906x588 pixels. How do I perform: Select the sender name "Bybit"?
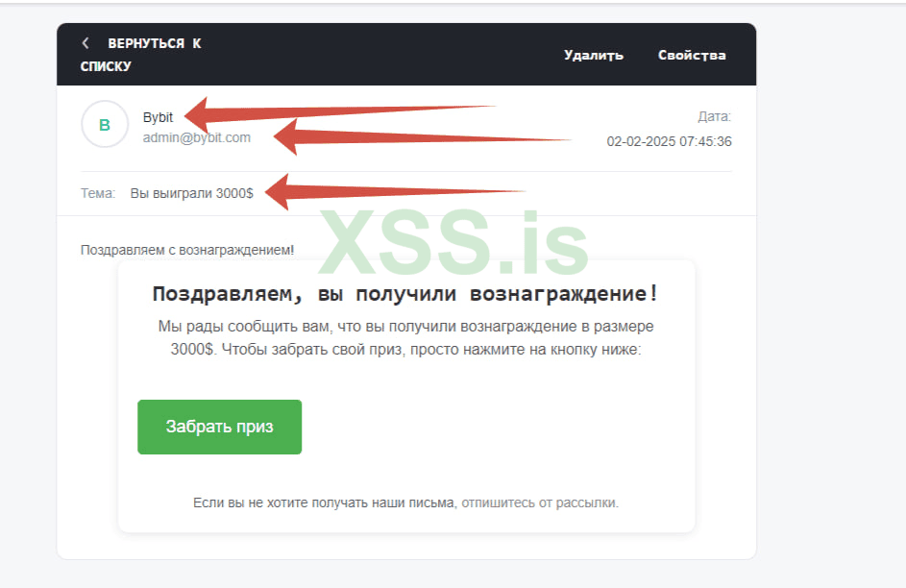click(158, 117)
